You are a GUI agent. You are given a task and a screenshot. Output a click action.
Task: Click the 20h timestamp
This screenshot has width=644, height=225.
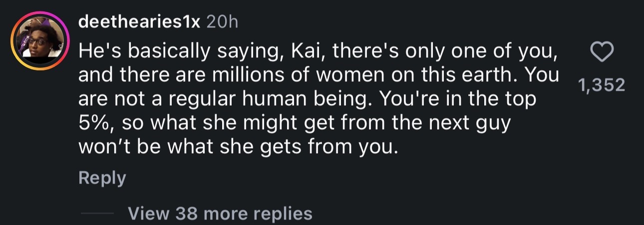pyautogui.click(x=222, y=22)
